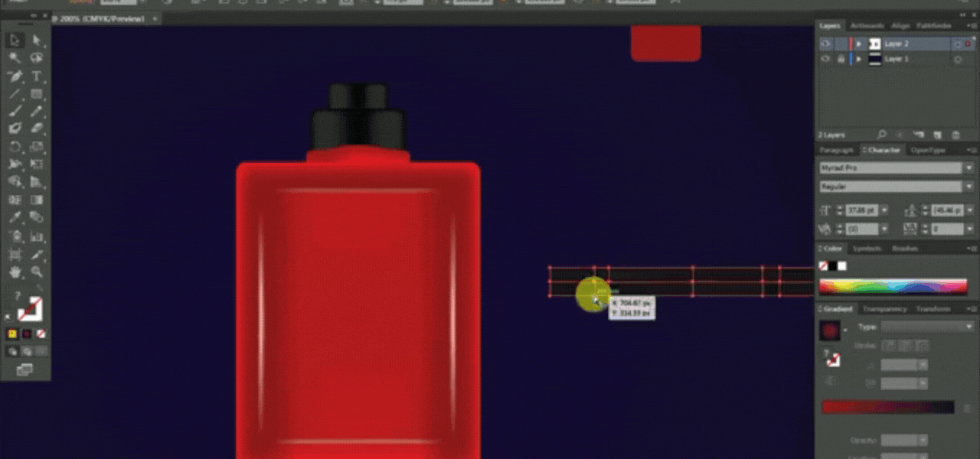
Task: Click the Locate Object magnifier in Layers panel
Action: click(883, 134)
